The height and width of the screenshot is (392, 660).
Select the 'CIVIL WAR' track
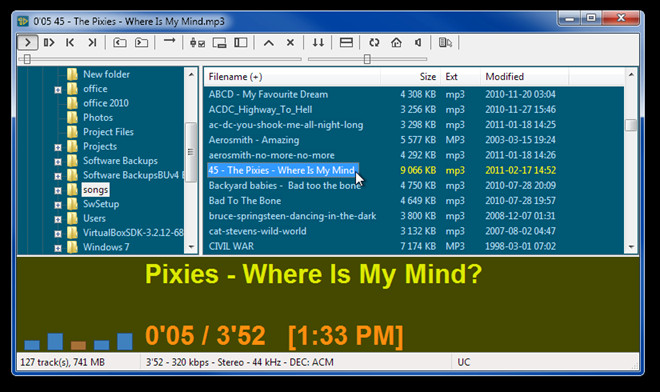(x=231, y=246)
